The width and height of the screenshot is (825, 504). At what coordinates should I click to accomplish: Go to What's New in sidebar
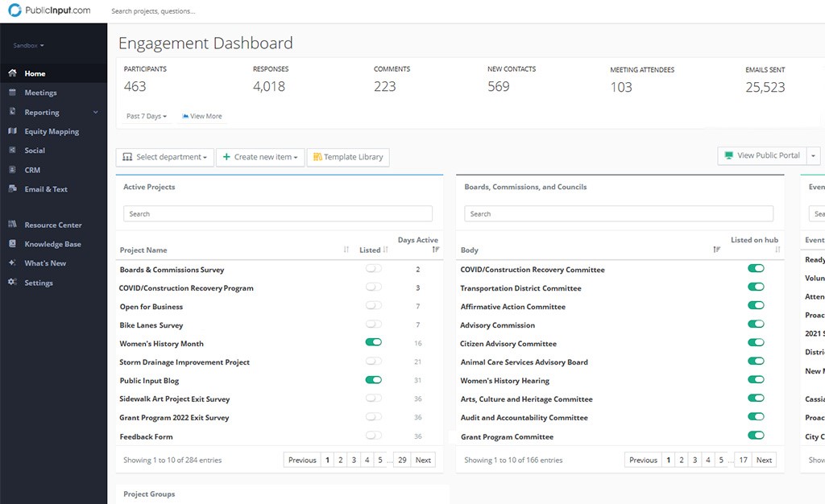tap(45, 263)
